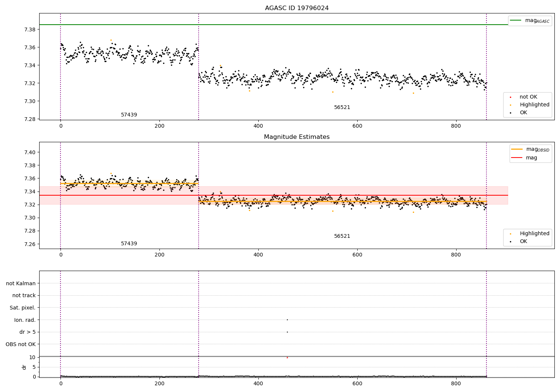Click the 7.28 y-axis tick in top plot
Viewport: 560px width, 392px height.
pos(30,119)
